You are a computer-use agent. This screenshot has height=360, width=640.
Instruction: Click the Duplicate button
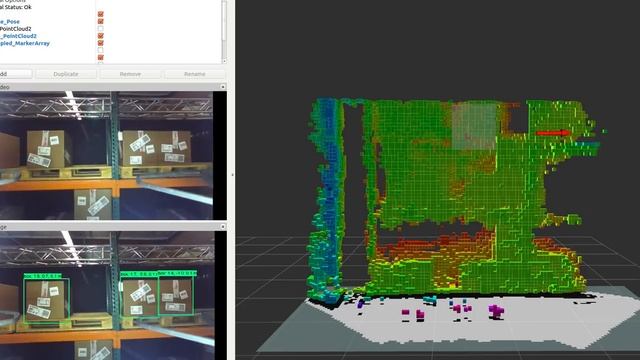coord(66,74)
